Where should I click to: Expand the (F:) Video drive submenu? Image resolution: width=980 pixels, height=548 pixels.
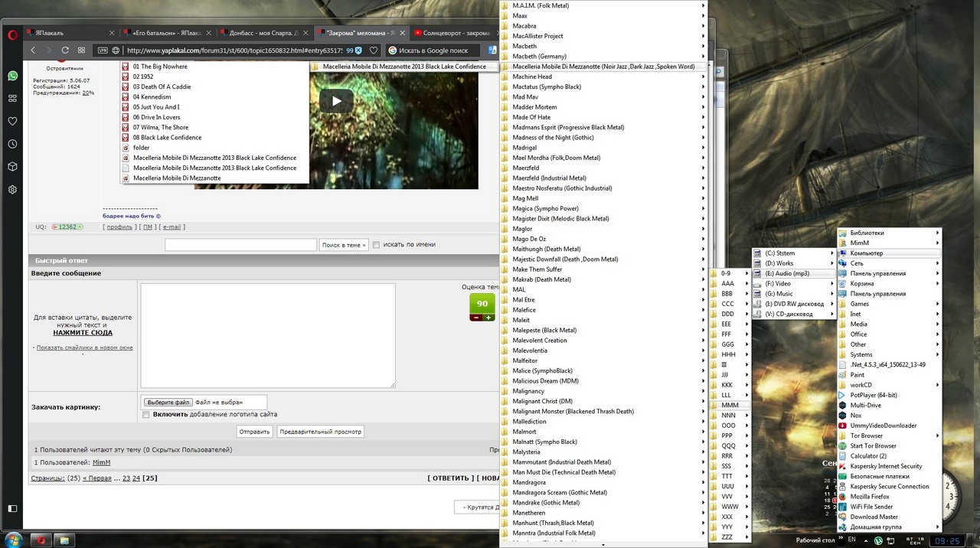pyautogui.click(x=792, y=284)
